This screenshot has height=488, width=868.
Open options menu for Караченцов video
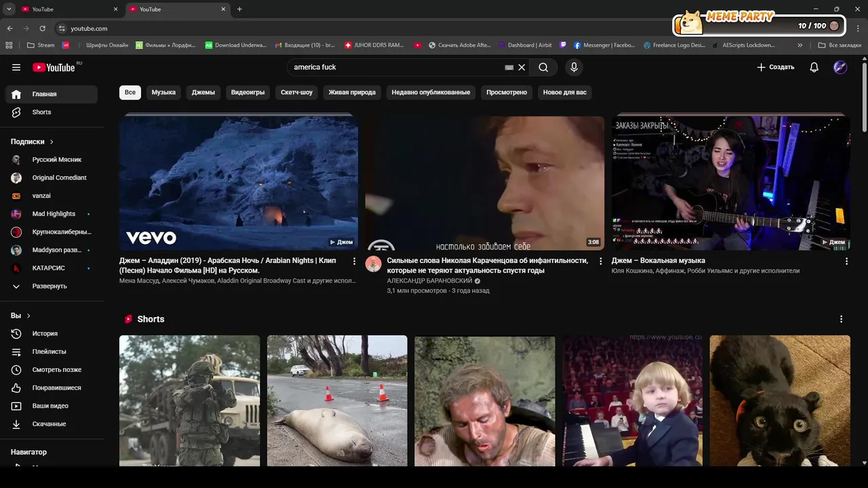point(600,261)
